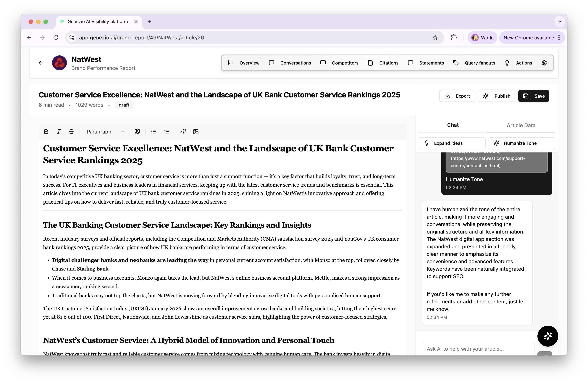Toggle strikethrough formatting

[x=71, y=131]
